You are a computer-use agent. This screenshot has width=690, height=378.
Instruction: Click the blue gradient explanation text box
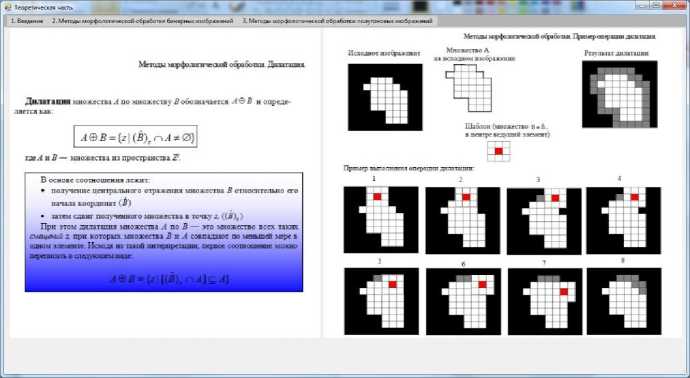coord(164,232)
